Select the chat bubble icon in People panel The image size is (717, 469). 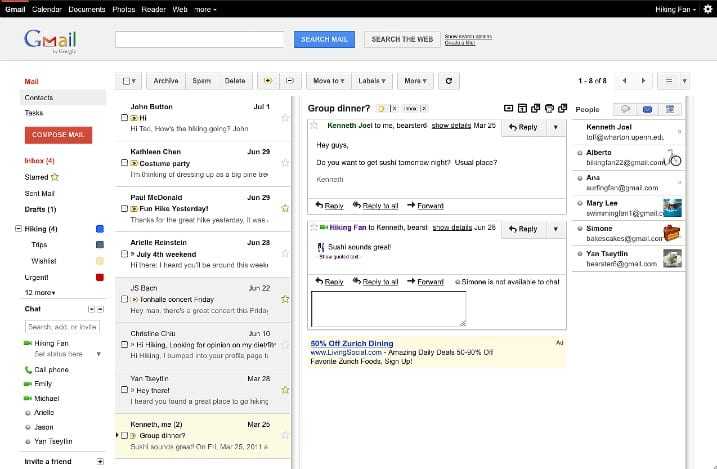point(625,109)
